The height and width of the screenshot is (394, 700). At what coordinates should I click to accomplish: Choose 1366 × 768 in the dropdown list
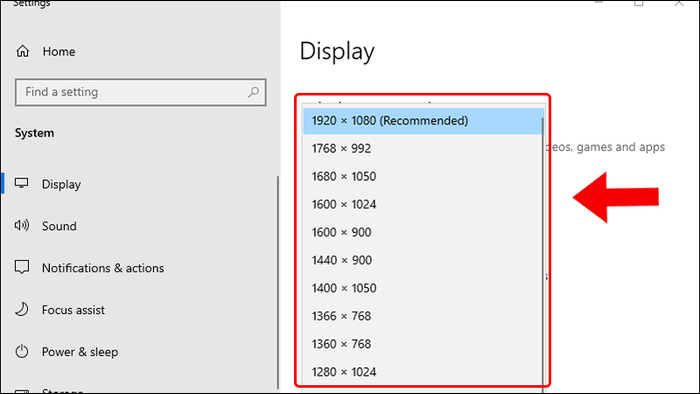coord(422,316)
